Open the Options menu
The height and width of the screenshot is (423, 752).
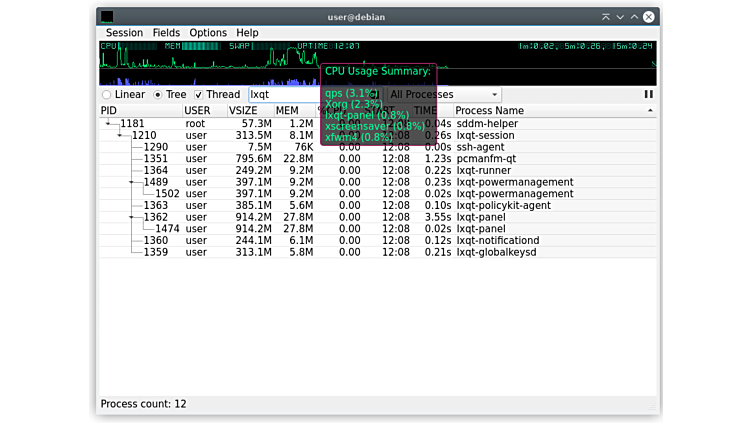click(208, 33)
